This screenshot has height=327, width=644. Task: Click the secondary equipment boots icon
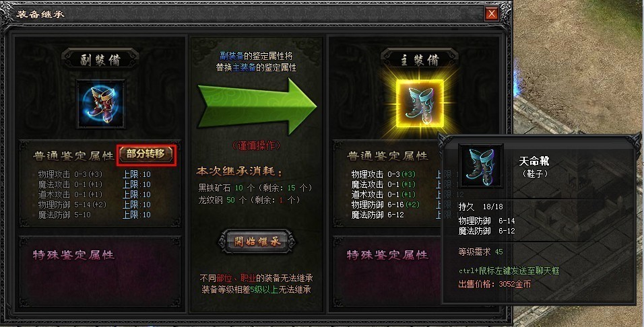tap(101, 104)
